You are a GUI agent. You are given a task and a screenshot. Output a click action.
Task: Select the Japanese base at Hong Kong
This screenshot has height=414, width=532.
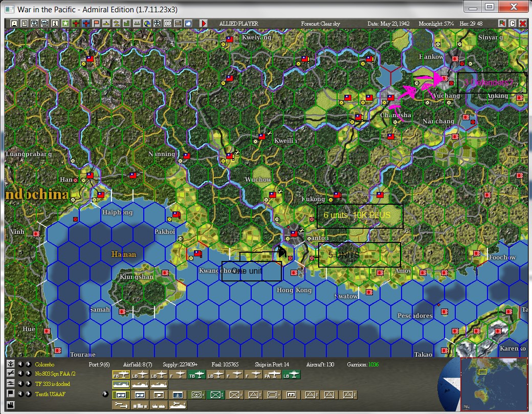point(294,272)
